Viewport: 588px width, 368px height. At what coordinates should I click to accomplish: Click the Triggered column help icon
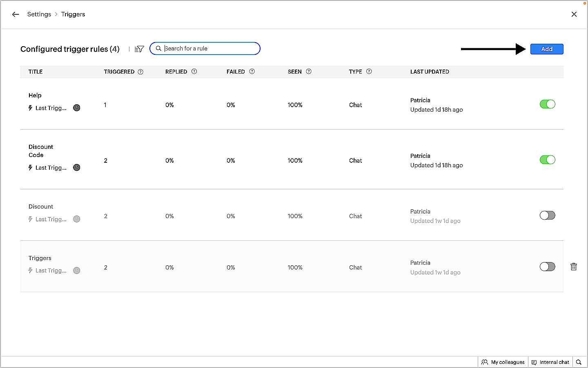(140, 72)
